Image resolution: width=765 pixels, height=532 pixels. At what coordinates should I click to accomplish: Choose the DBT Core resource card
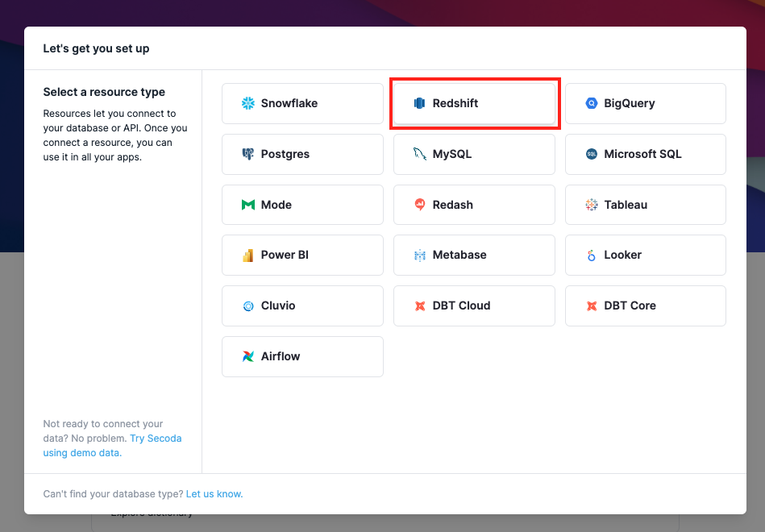[646, 306]
